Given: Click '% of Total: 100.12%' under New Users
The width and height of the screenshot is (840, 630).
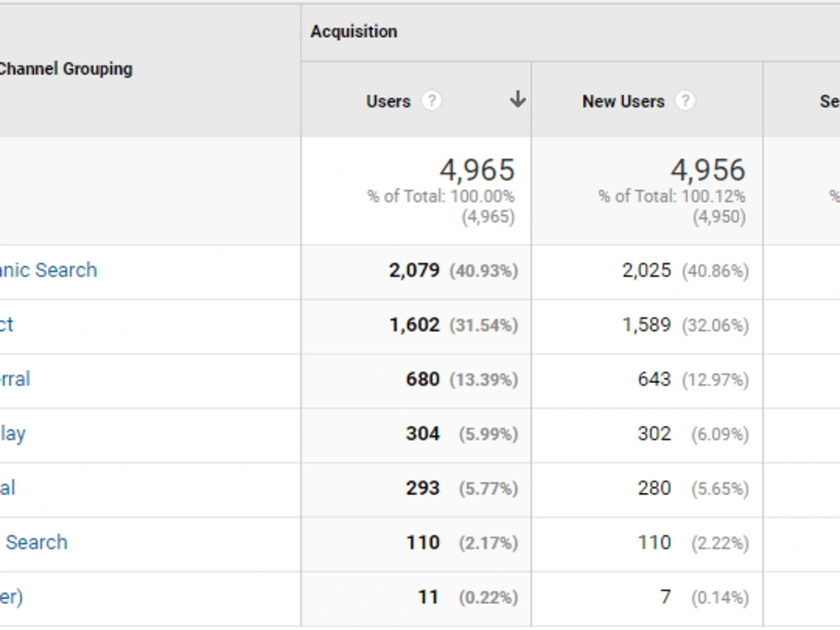Looking at the screenshot, I should click(x=672, y=196).
